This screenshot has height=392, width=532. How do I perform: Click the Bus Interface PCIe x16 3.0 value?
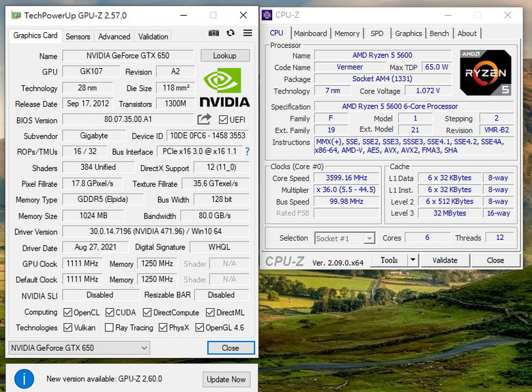(x=199, y=151)
